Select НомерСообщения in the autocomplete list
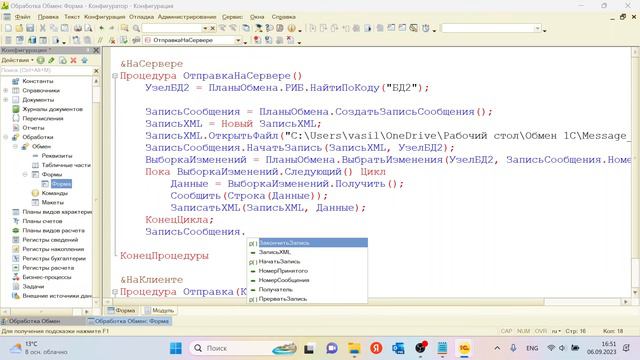Image resolution: width=640 pixels, height=360 pixels. (308, 280)
